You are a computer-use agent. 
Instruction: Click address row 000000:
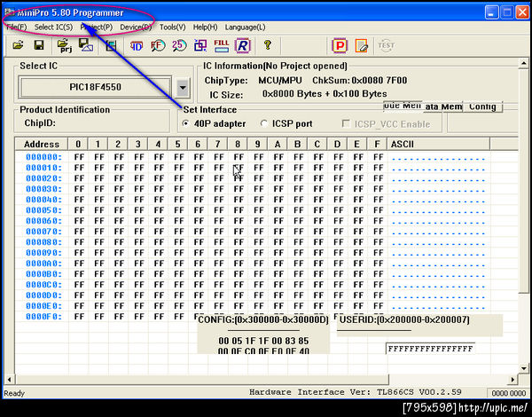(x=43, y=157)
